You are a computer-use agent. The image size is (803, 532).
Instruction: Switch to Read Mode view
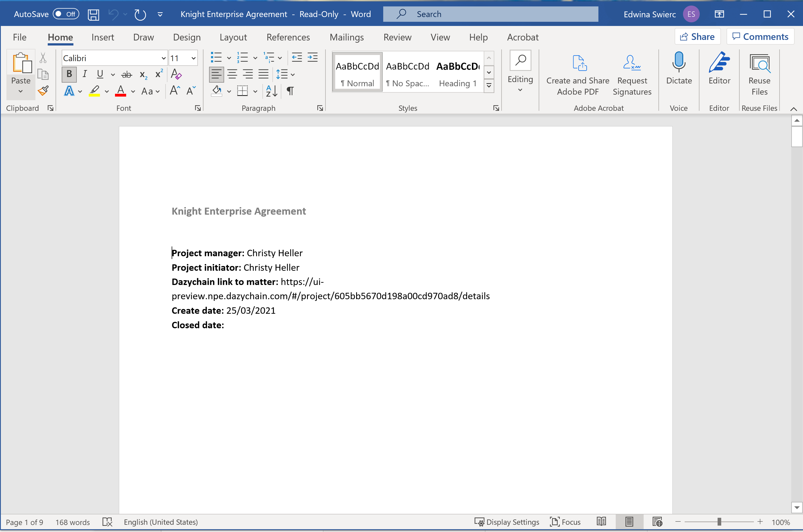(x=601, y=522)
